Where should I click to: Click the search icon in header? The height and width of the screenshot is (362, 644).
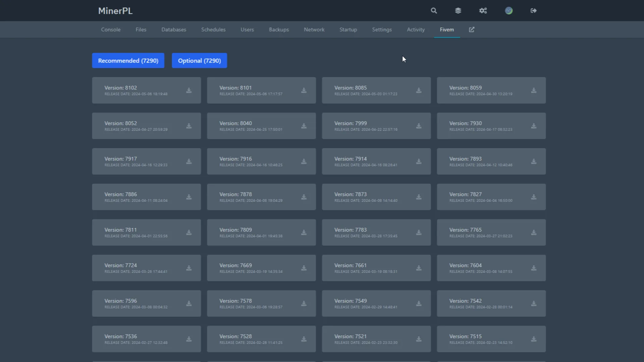click(x=434, y=11)
